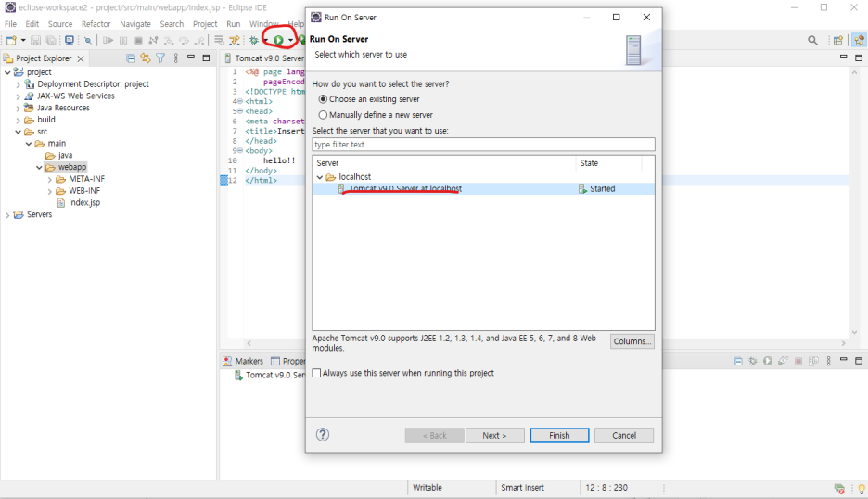Viewport: 868px width, 499px height.
Task: Open the Edit menu
Action: tap(32, 24)
